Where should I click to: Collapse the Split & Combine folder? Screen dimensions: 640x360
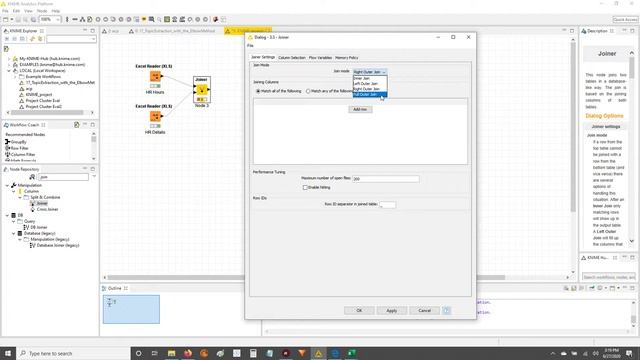20,198
